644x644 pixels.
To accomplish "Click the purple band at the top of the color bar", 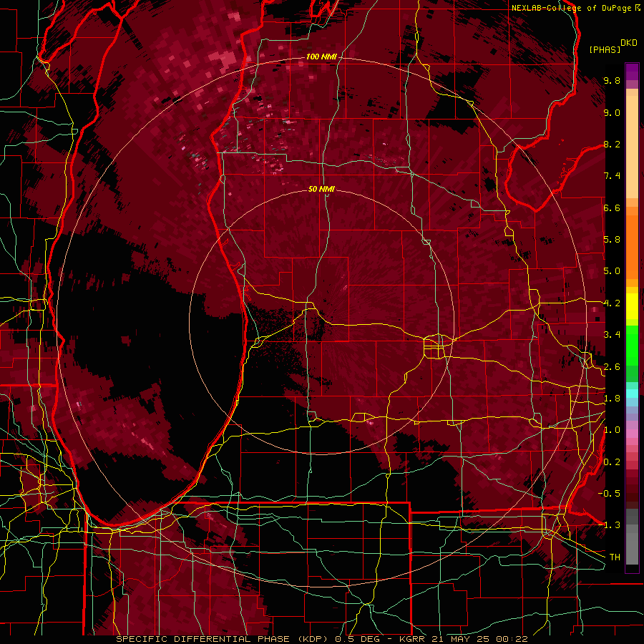I will click(x=632, y=72).
